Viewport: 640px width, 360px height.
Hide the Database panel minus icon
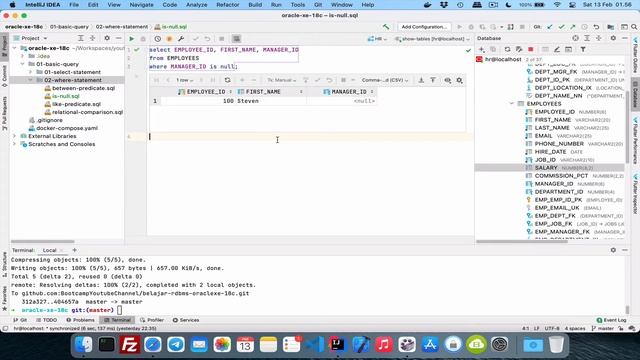point(625,38)
